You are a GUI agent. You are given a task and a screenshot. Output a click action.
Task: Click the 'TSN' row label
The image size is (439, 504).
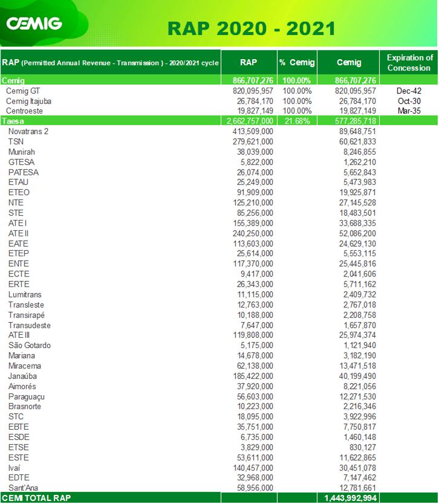[x=16, y=142]
